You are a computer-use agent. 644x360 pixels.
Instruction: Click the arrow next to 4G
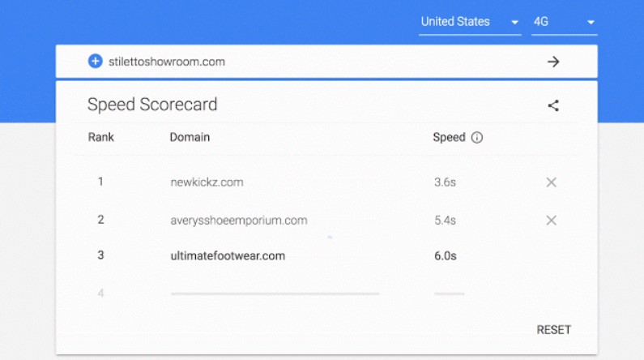pos(591,22)
